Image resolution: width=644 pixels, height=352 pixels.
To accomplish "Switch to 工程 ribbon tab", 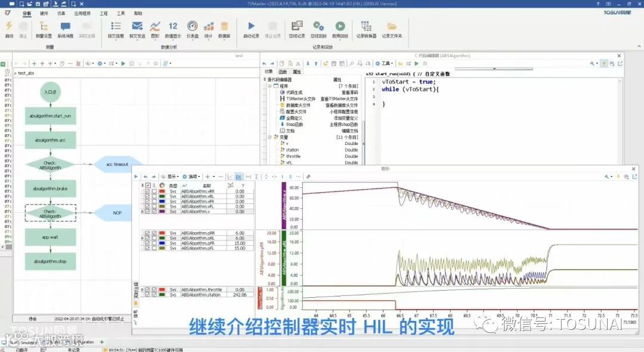I will coord(104,14).
